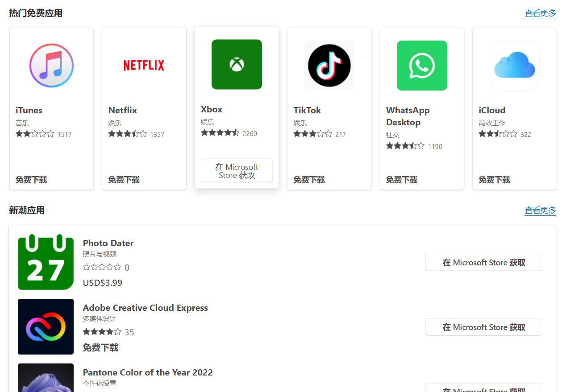
Task: Select the WhatsApp Desktop green icon
Action: (422, 66)
